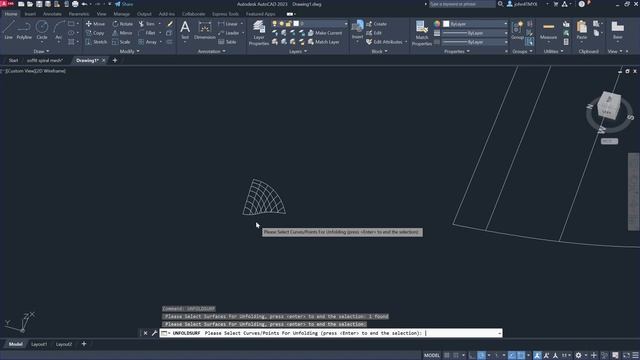The image size is (640, 360).
Task: Click the Stretch tool
Action: click(96, 42)
